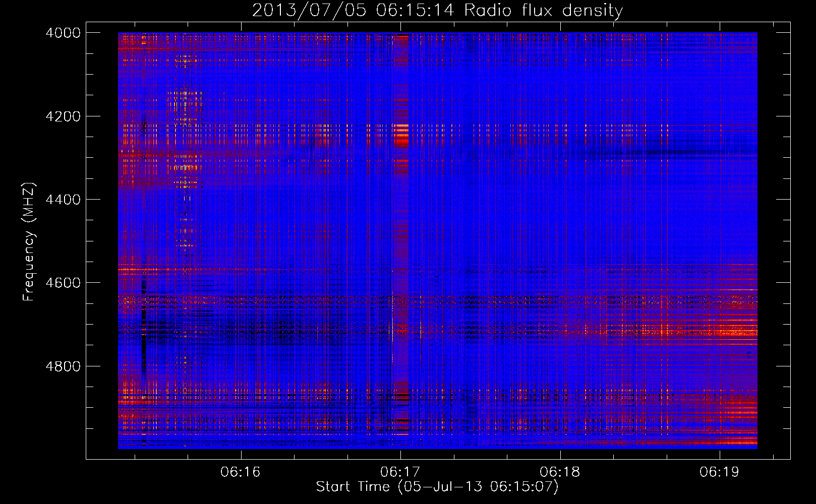Click the 06:16 time tick label

(241, 472)
